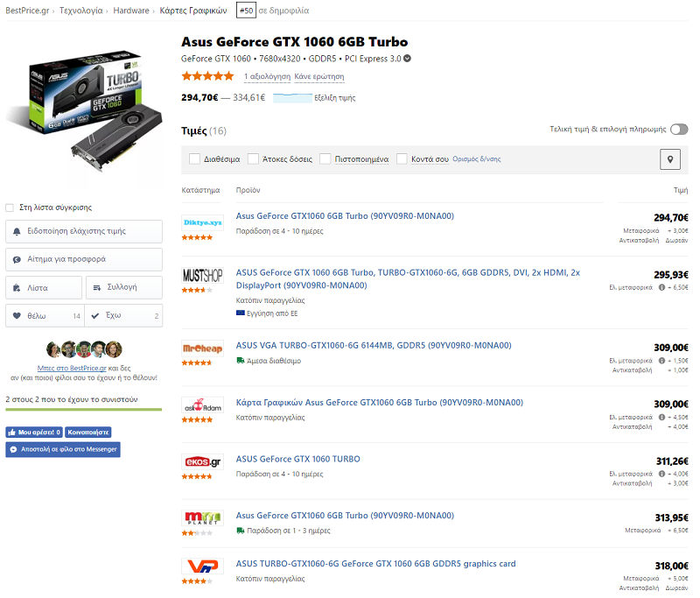
Task: Open Κάρτα Γραφικών Asus GeForce GTX1060 offer
Action: (380, 403)
